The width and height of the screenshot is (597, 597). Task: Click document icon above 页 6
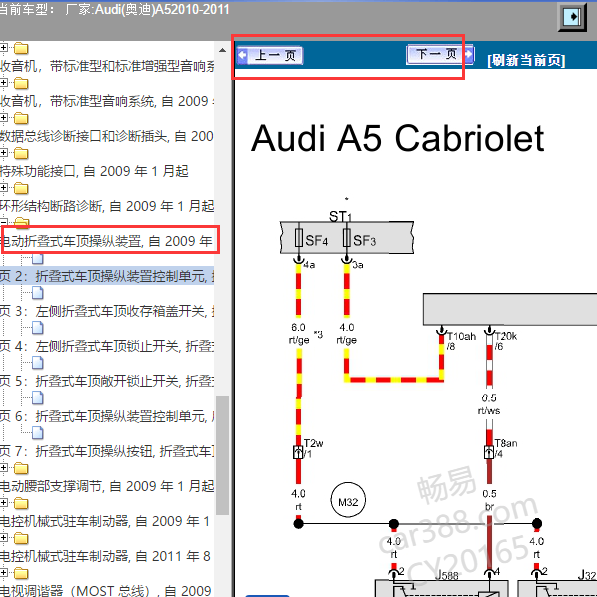(37, 398)
